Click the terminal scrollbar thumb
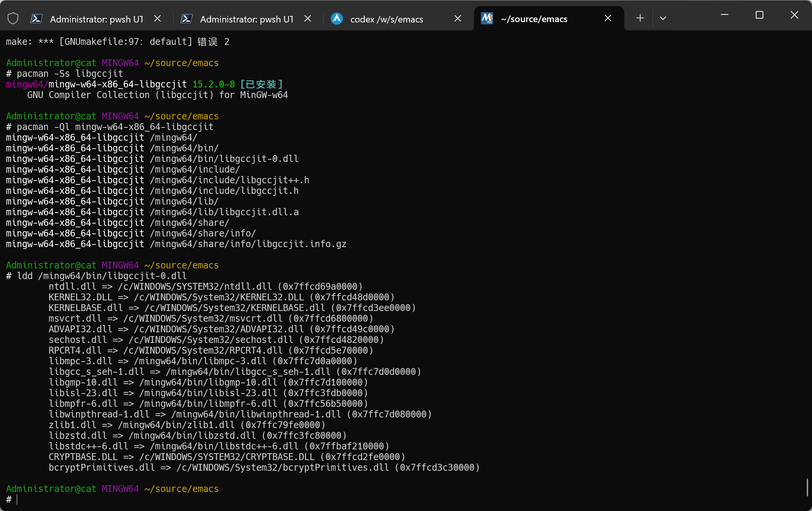 [807, 487]
